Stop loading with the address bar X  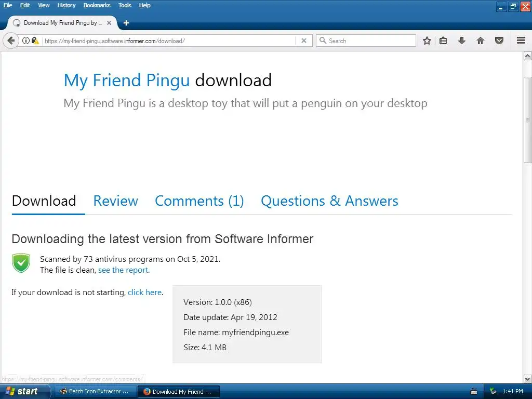[x=304, y=41]
